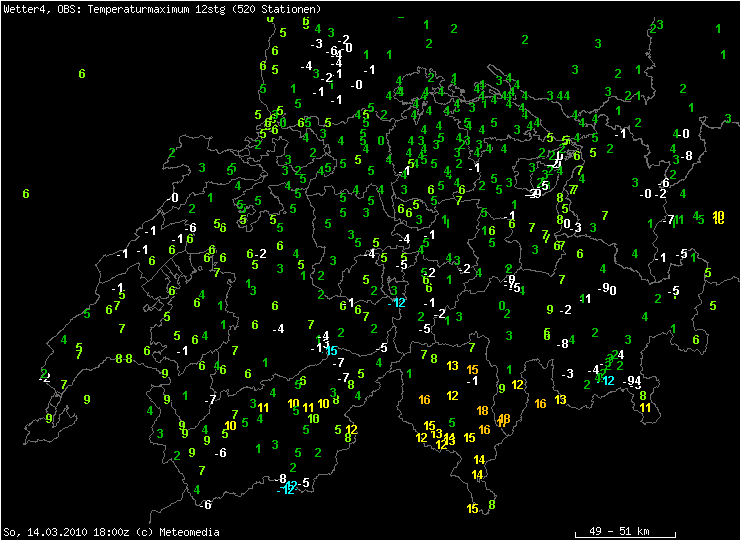
Task: Select the green 8 beside southernmost yellow 15
Action: (x=492, y=505)
